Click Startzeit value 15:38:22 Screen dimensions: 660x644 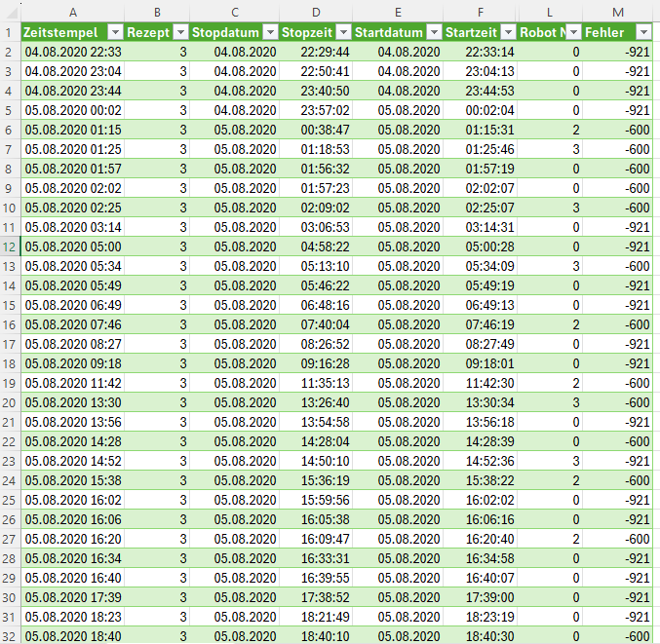pos(481,480)
